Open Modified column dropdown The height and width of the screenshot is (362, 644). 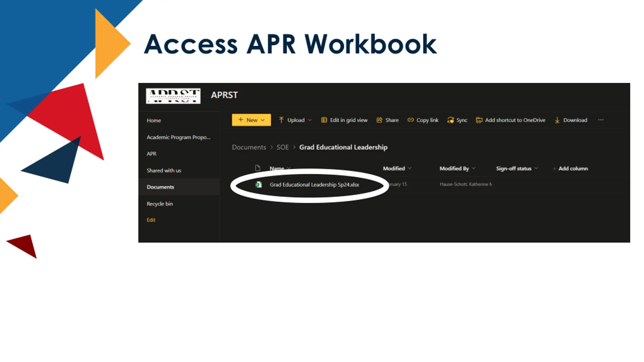410,168
